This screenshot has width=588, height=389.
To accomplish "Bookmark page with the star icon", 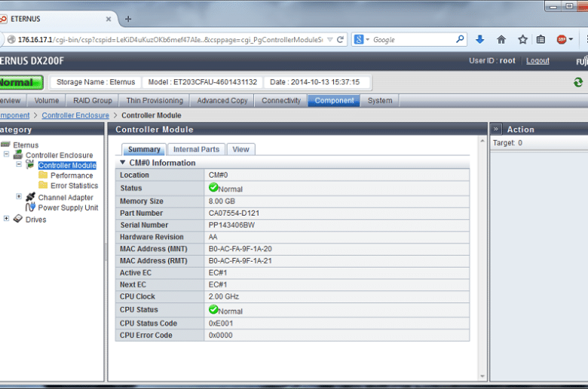I will 522,39.
